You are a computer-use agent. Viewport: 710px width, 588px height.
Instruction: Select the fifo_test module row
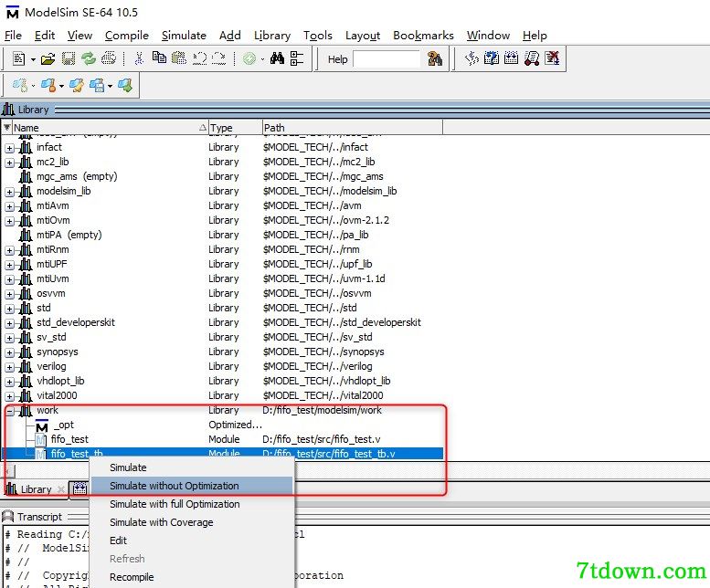(222, 439)
